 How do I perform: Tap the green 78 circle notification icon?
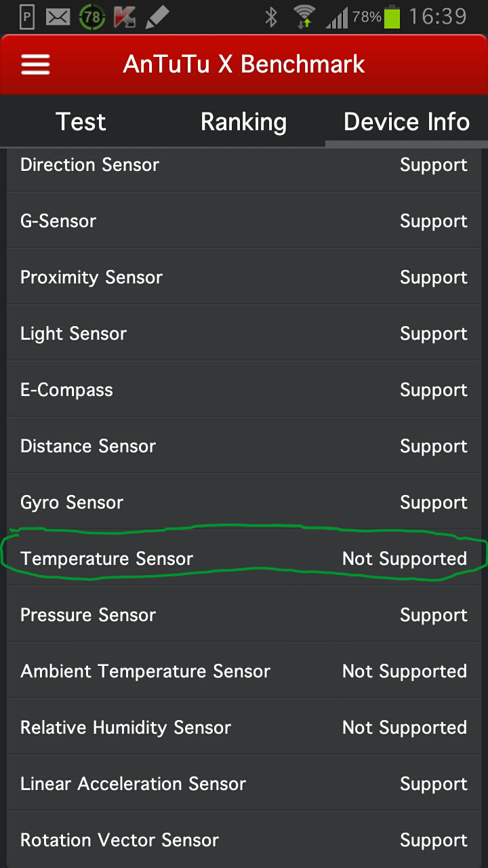point(91,17)
